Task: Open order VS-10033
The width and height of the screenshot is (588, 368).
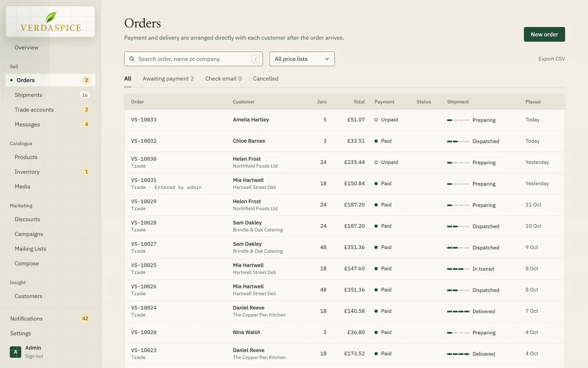Action: pyautogui.click(x=144, y=120)
